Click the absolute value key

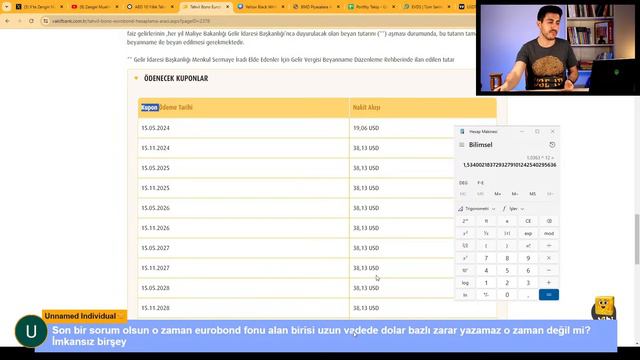click(507, 233)
